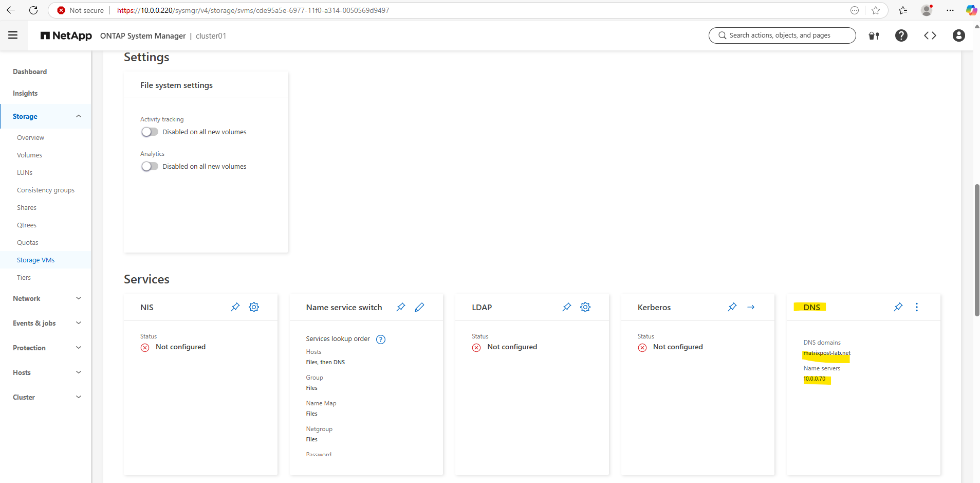This screenshot has width=980, height=483.
Task: Open the Quotas page
Action: coord(28,242)
